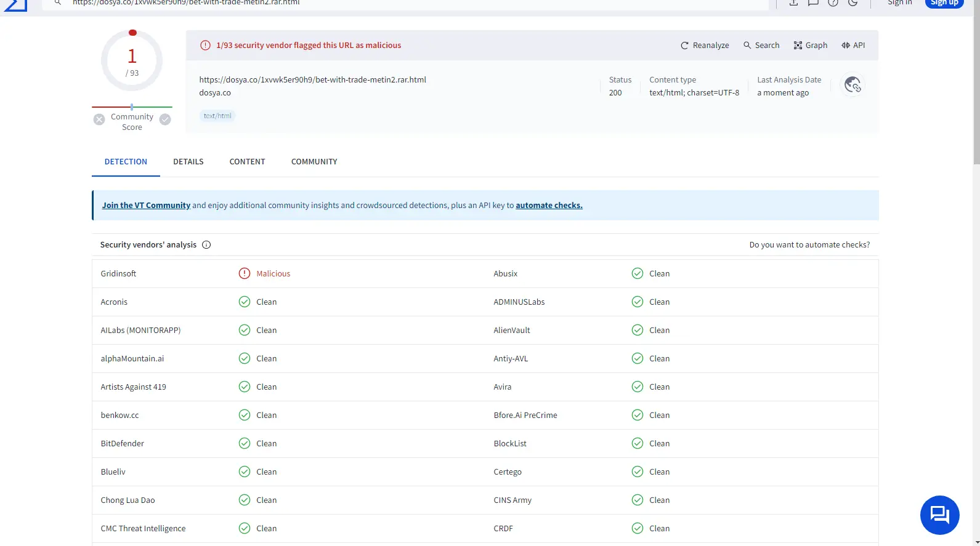Click the Clean check icon for AlienVault
The width and height of the screenshot is (980, 546).
point(638,330)
